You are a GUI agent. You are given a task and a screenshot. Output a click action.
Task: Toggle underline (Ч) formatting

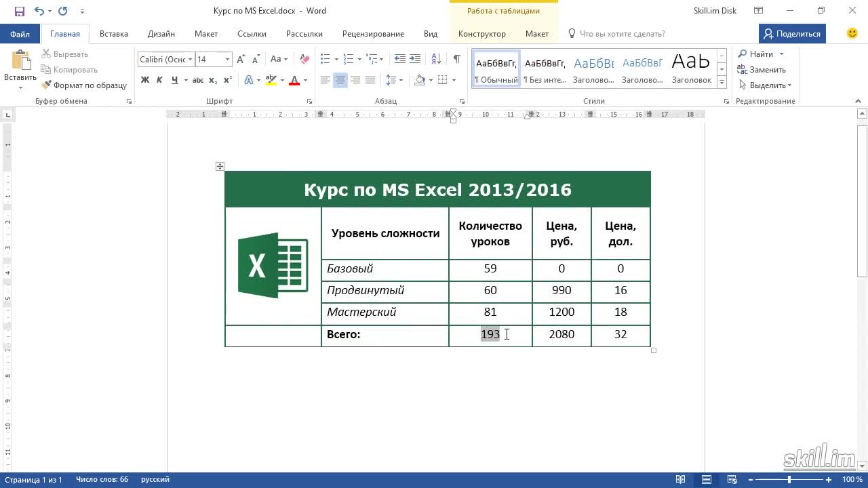(174, 80)
